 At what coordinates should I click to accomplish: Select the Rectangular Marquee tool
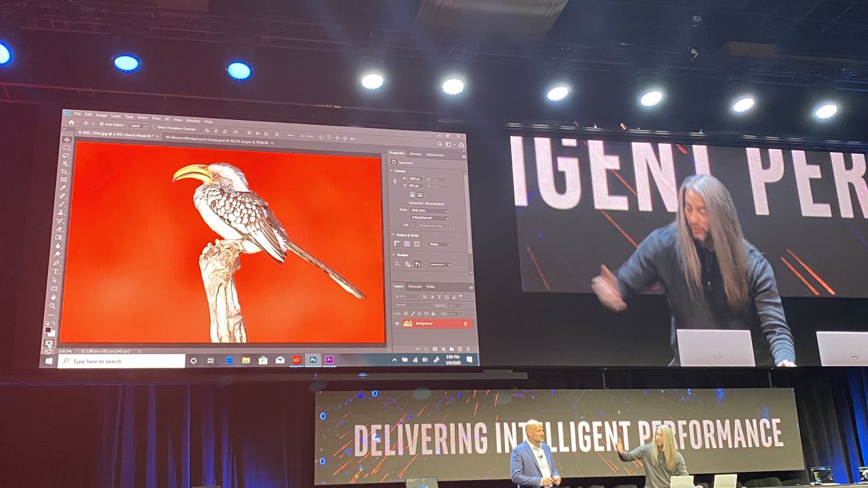(x=66, y=148)
